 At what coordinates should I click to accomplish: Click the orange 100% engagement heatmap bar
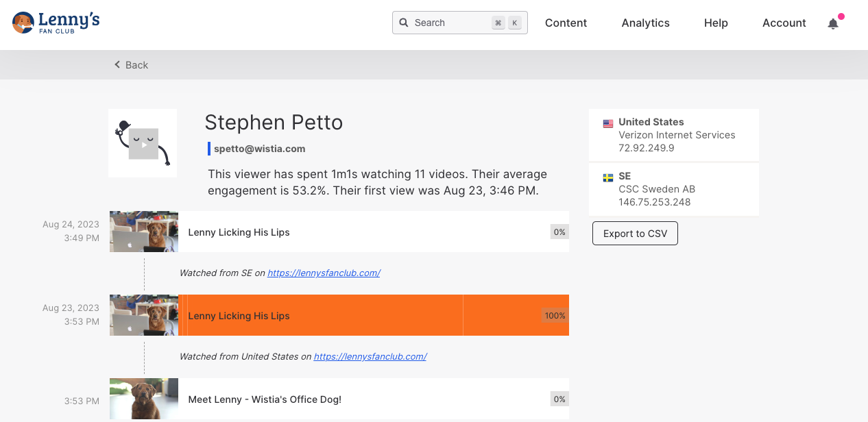pyautogui.click(x=374, y=315)
